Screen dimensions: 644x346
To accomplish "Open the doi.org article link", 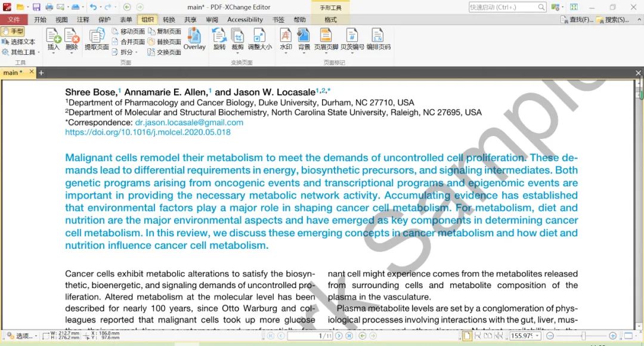I will click(148, 132).
